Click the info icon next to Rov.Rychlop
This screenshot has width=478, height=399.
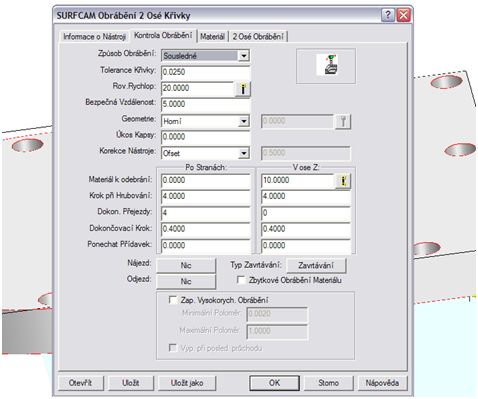[x=243, y=89]
